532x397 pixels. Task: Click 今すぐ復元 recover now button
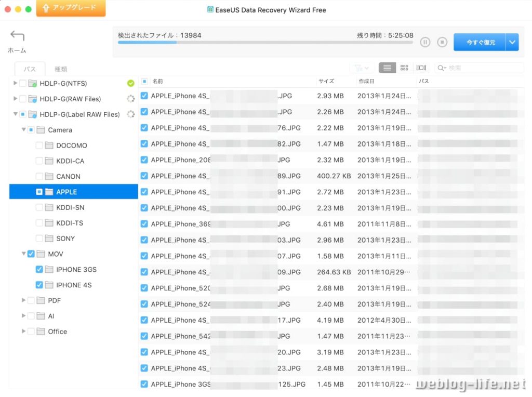[x=480, y=42]
